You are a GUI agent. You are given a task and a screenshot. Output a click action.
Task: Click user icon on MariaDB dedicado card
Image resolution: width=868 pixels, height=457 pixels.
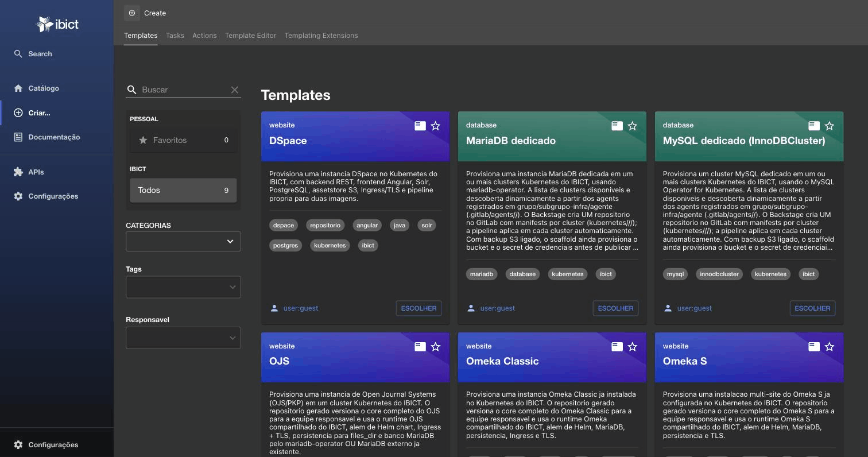(x=471, y=308)
